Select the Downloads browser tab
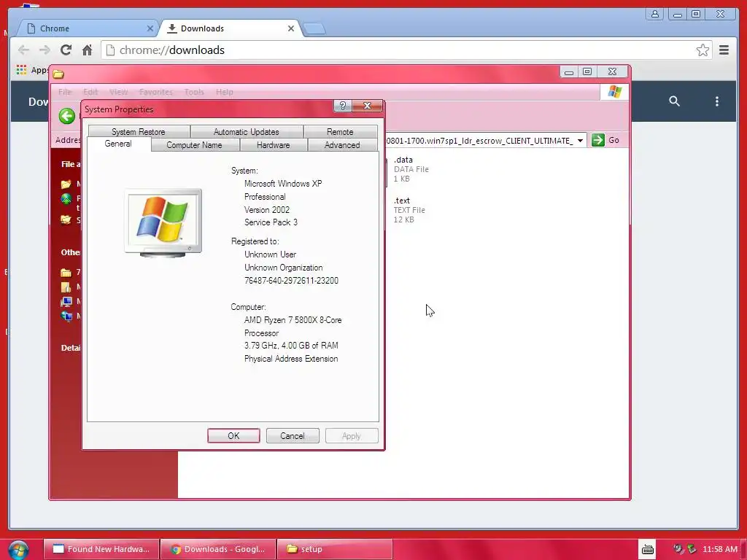This screenshot has width=747, height=560. coord(228,28)
